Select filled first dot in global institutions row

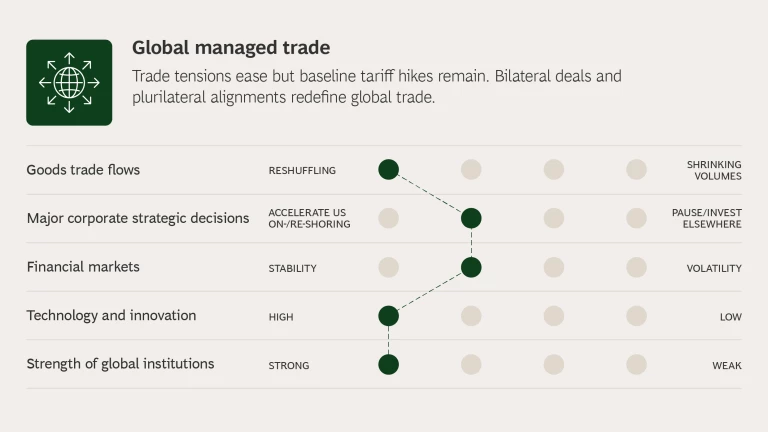(x=389, y=364)
